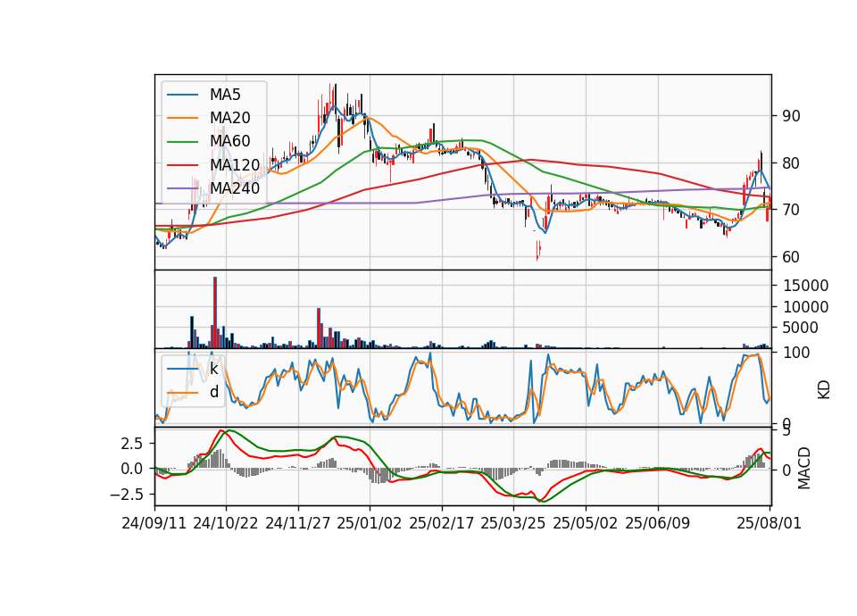Viewport: 857px width, 616px height.
Task: Click the 25/02/17 date axis label
Action: pyautogui.click(x=442, y=523)
